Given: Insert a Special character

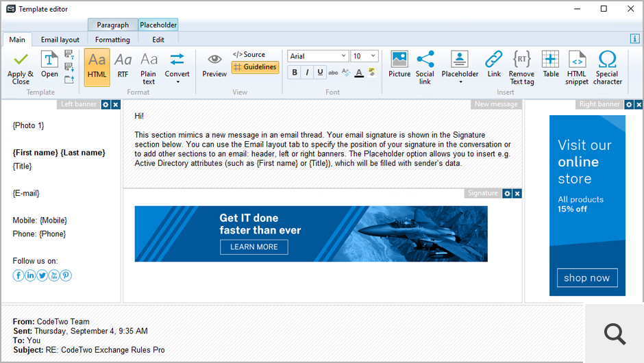Looking at the screenshot, I should point(608,68).
